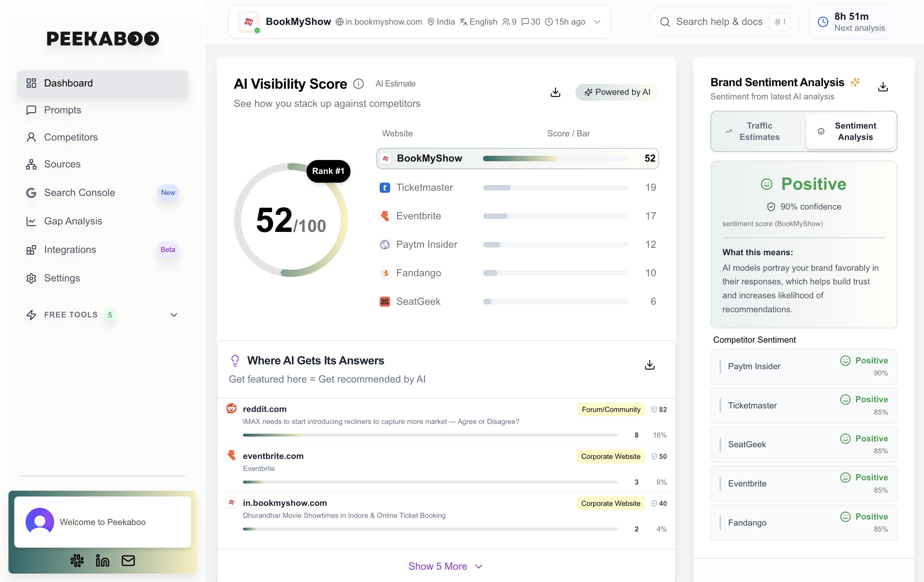Open the LinkedIn icon at the bottom
The height and width of the screenshot is (582, 924).
click(102, 561)
